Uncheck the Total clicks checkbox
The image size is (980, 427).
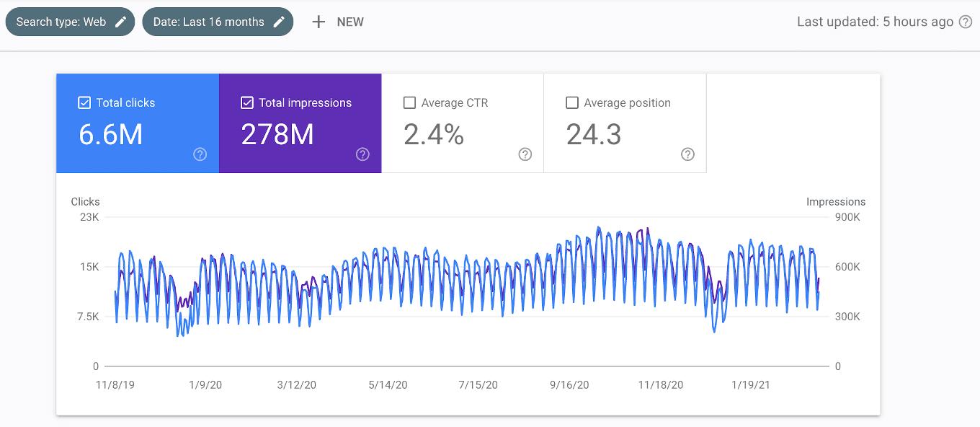click(84, 102)
